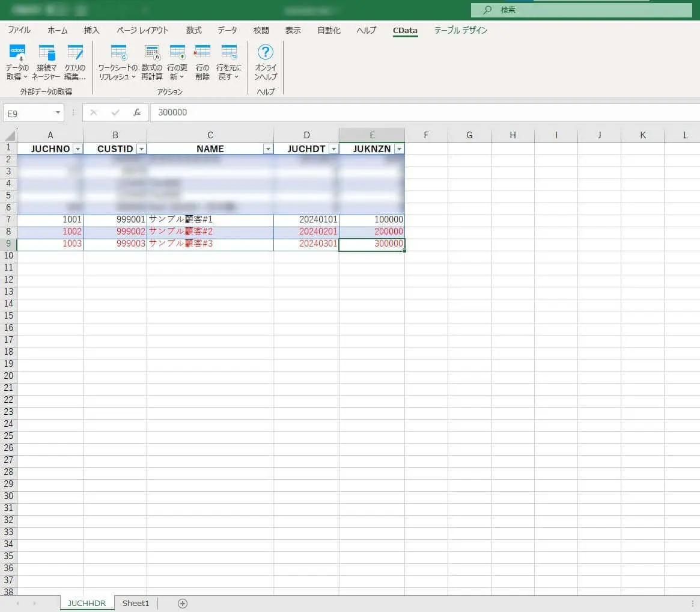Click 行を元に戻す revert rows icon
Screen dimensions: 700x612
click(228, 62)
